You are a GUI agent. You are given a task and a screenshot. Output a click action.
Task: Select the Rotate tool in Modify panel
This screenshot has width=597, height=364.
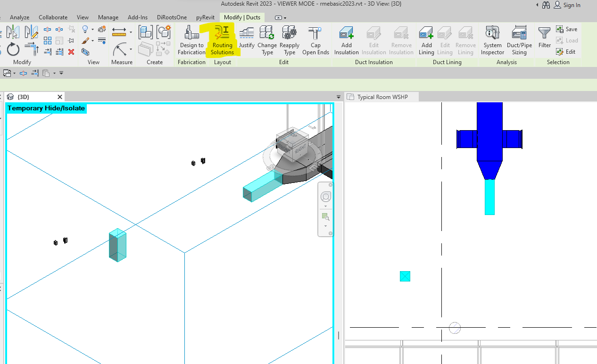(13, 49)
